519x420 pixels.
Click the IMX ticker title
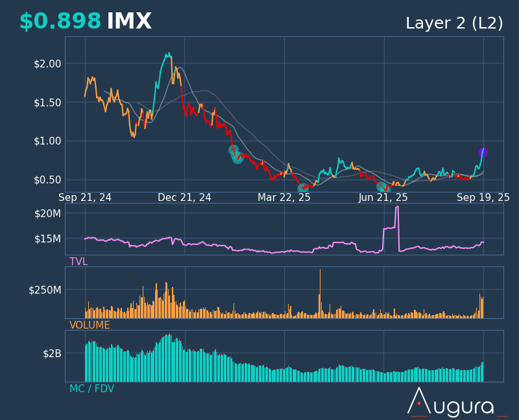[129, 21]
